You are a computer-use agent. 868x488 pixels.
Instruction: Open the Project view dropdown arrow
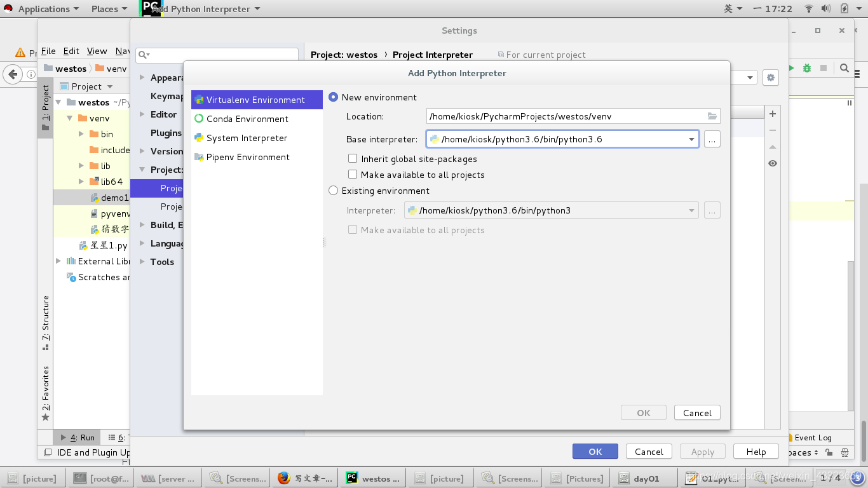coord(110,87)
